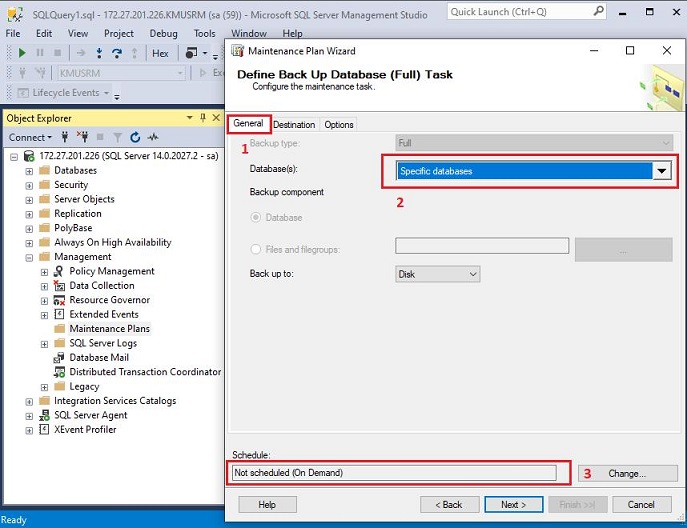The width and height of the screenshot is (687, 528).
Task: Click the green Start debugging play icon
Action: pos(22,53)
